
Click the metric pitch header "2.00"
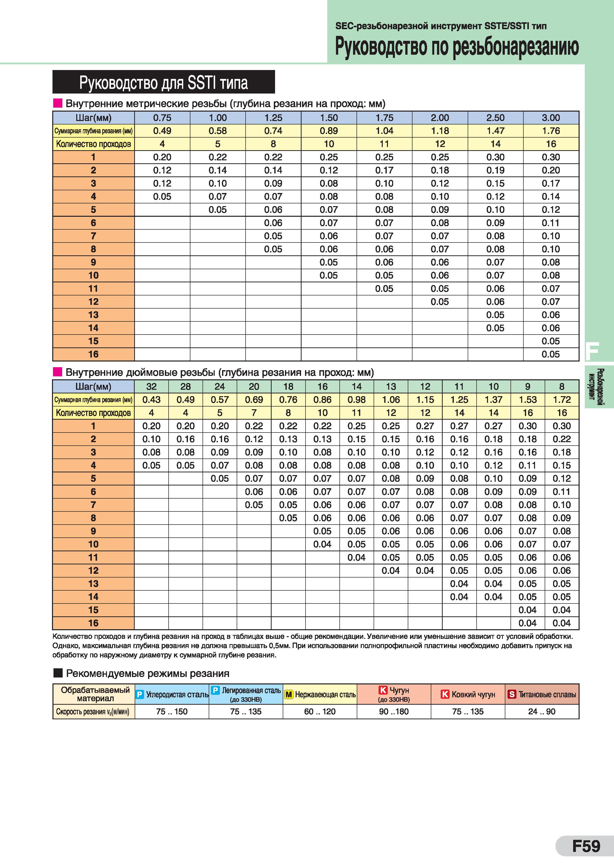pos(440,118)
